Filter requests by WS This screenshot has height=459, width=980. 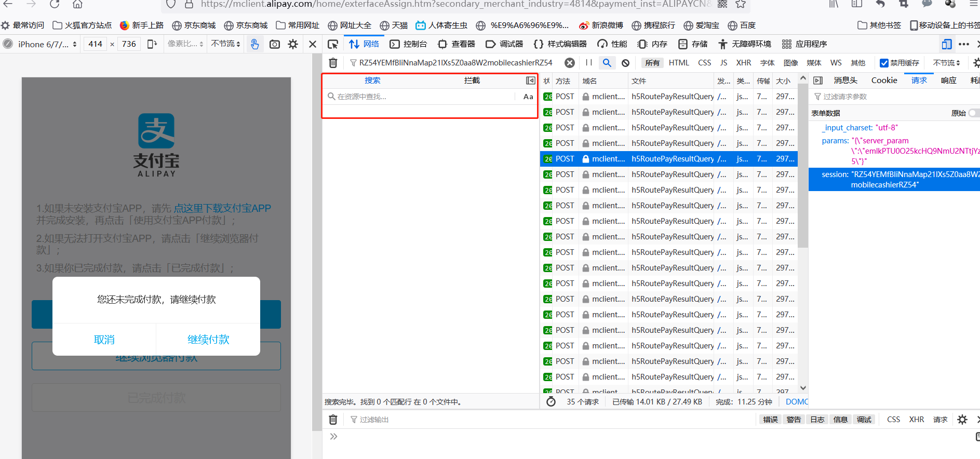coord(836,63)
